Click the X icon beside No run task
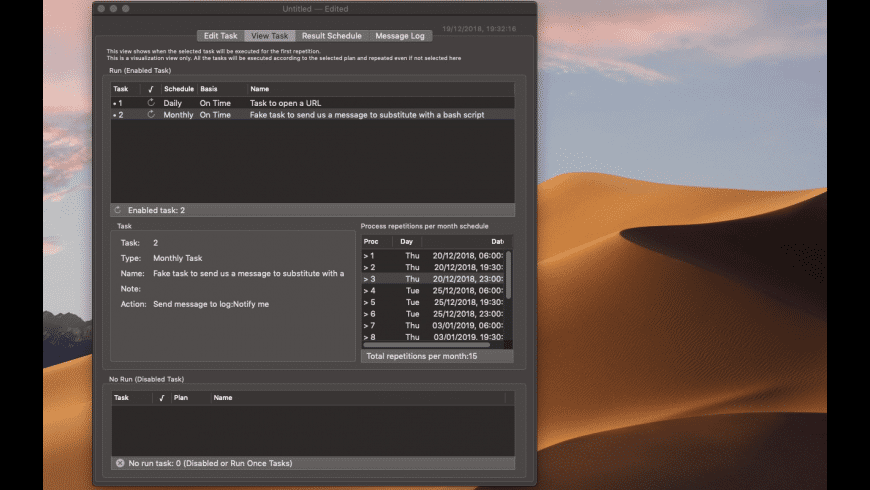The width and height of the screenshot is (870, 490). pos(120,463)
